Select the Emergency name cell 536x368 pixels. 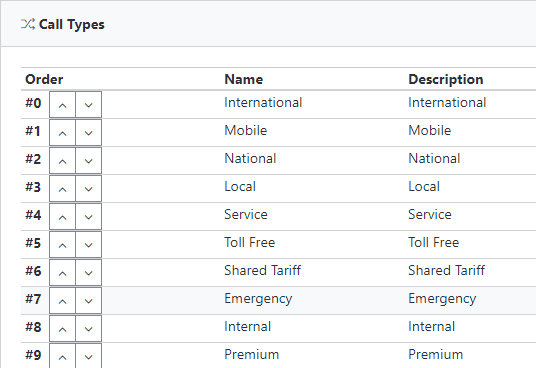point(258,299)
